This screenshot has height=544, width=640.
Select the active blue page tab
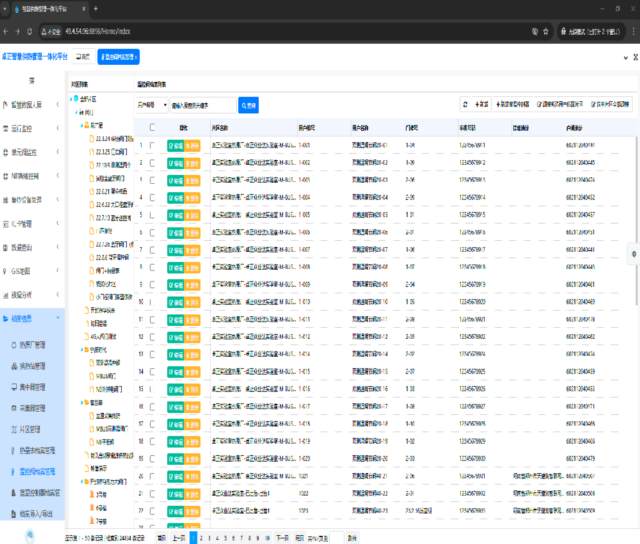(x=118, y=57)
